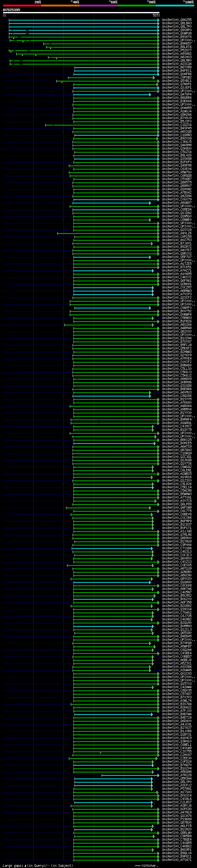This screenshot has width=197, height=868.
Task: Select the UniRef100_Q4FSW9 label
Action: (x=177, y=507)
